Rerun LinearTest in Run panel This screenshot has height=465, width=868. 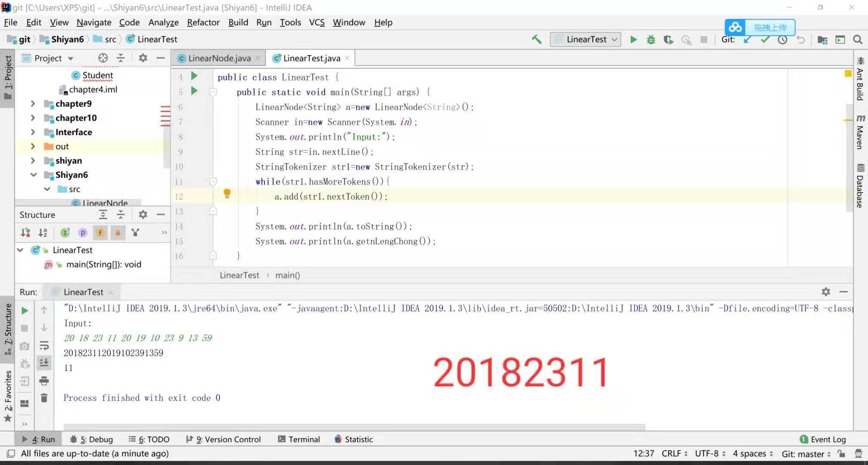[25, 310]
